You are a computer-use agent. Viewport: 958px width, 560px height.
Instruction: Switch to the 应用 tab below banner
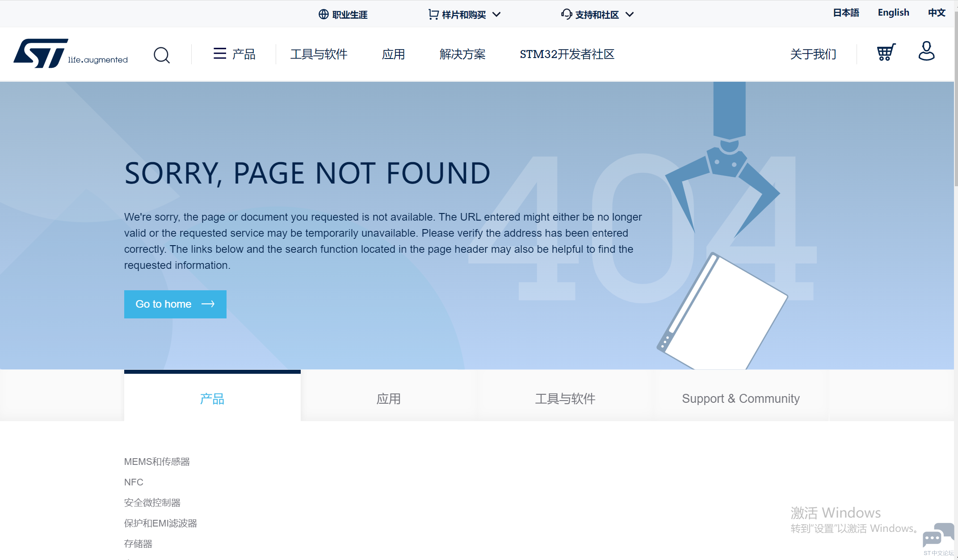(388, 398)
